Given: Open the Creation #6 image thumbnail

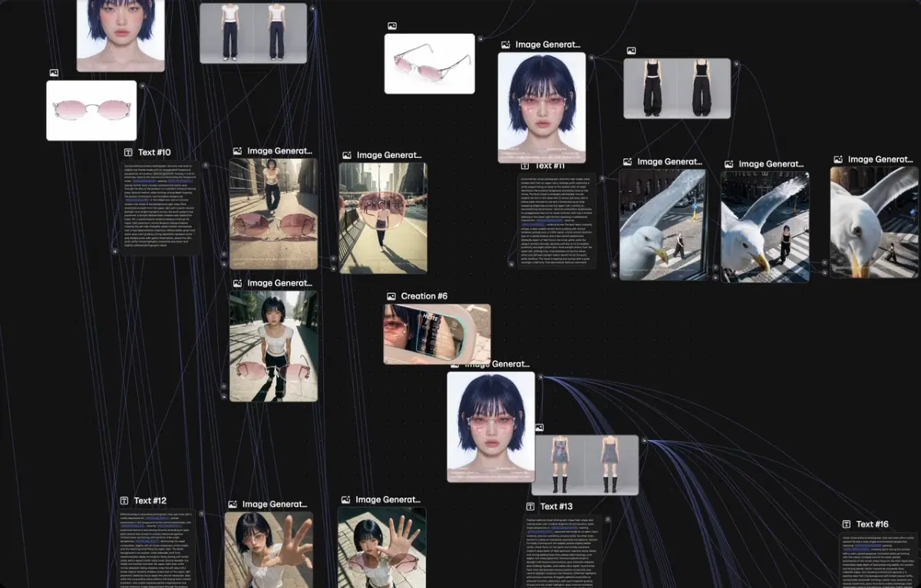Looking at the screenshot, I should coord(437,334).
